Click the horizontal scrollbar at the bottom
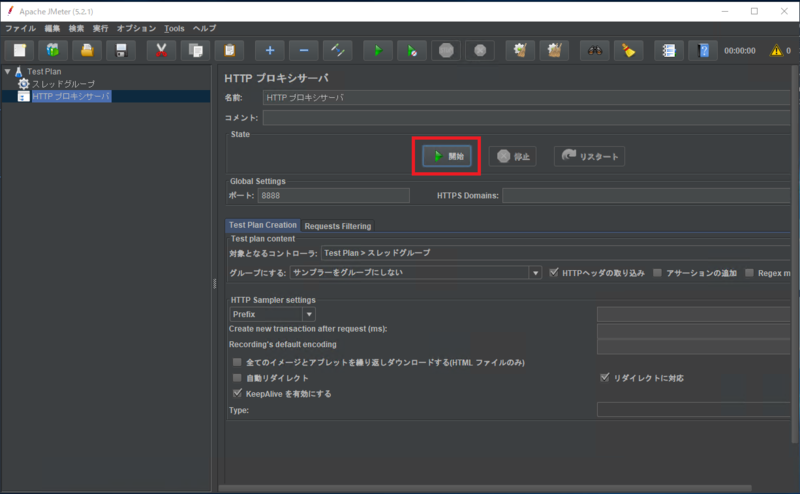 coord(485,488)
